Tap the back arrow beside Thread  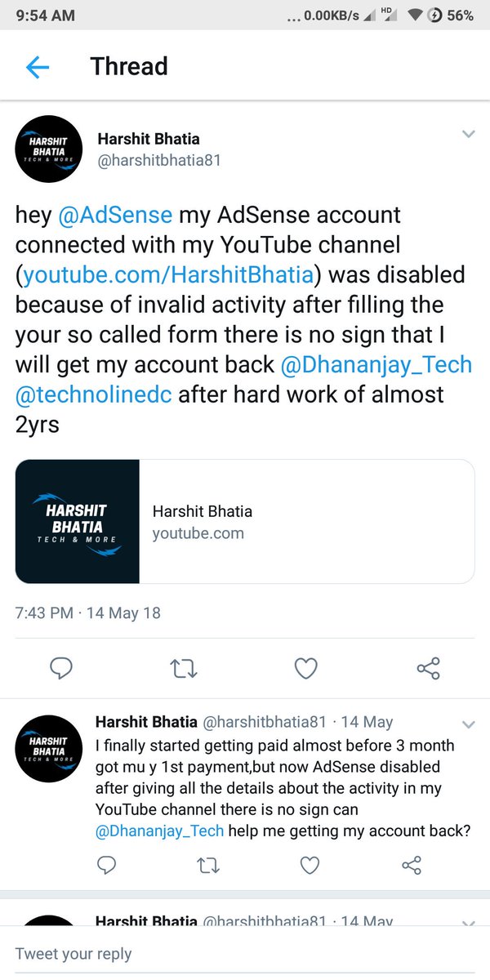point(38,67)
